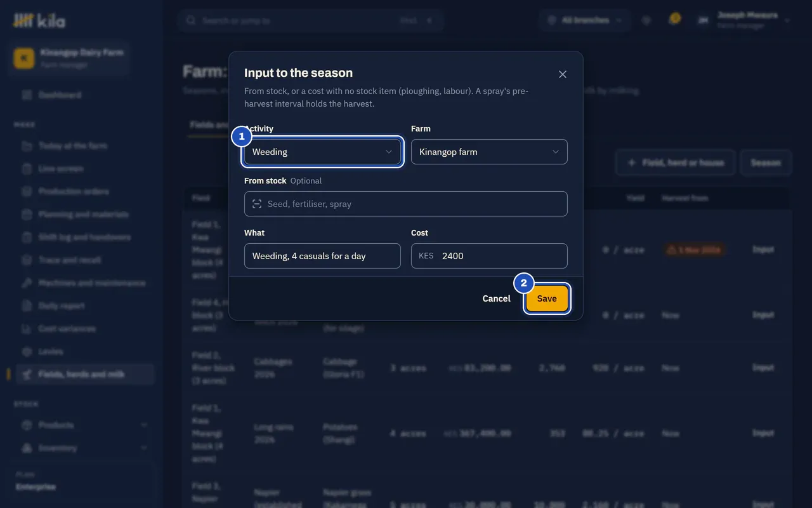Click the scan icon in From stock field
The image size is (812, 508).
click(x=257, y=204)
